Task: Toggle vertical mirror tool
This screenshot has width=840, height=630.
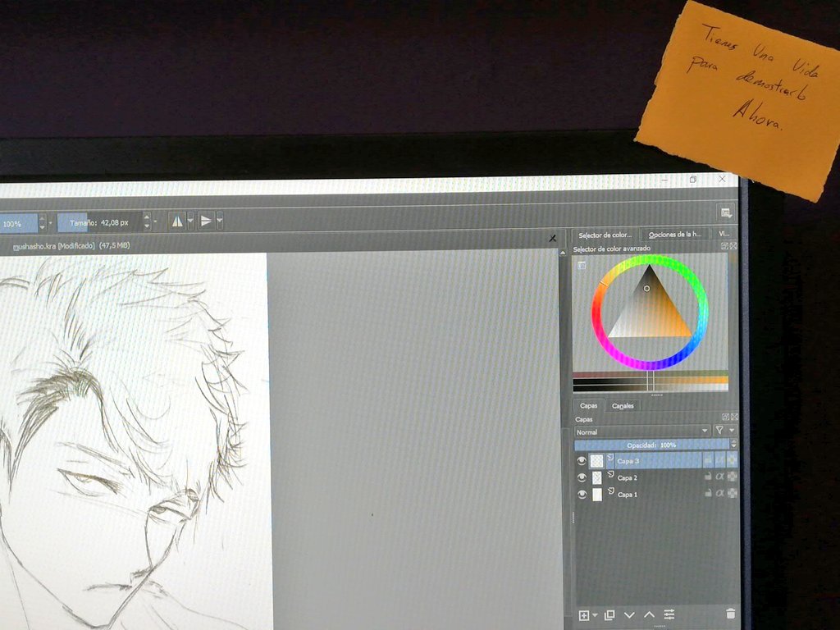Action: click(206, 221)
